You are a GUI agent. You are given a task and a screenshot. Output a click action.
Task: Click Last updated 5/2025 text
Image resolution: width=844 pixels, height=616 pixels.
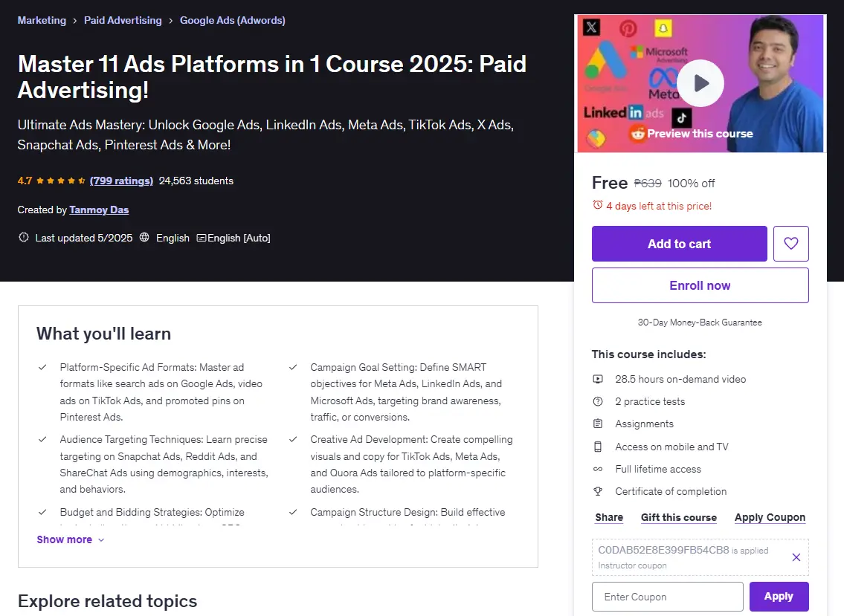tap(84, 238)
